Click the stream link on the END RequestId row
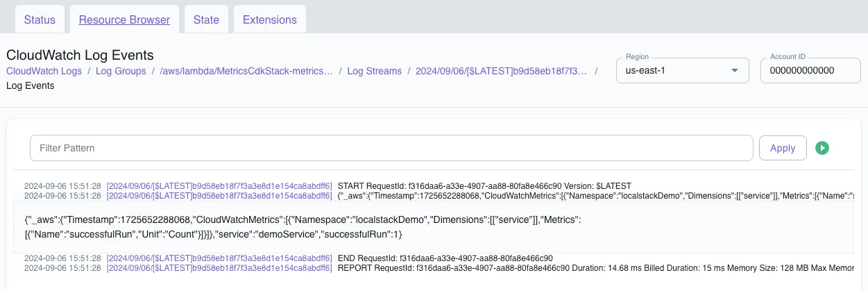The width and height of the screenshot is (868, 291). point(219,258)
